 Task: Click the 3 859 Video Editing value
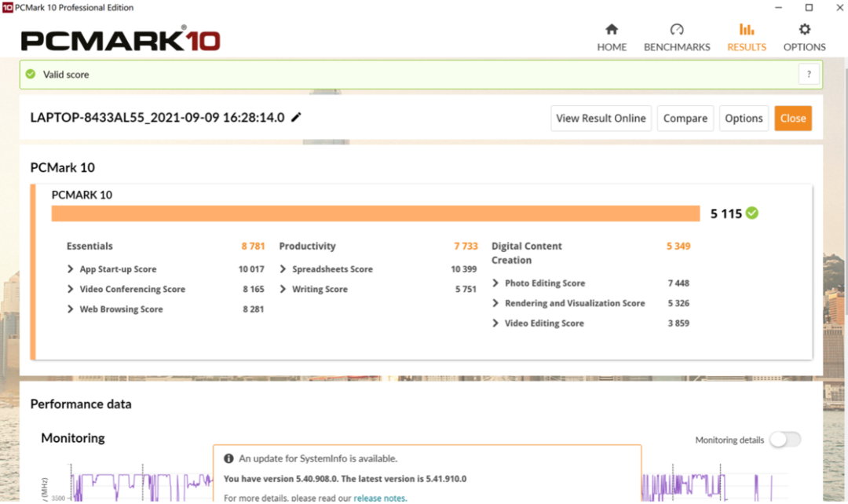[x=678, y=323]
